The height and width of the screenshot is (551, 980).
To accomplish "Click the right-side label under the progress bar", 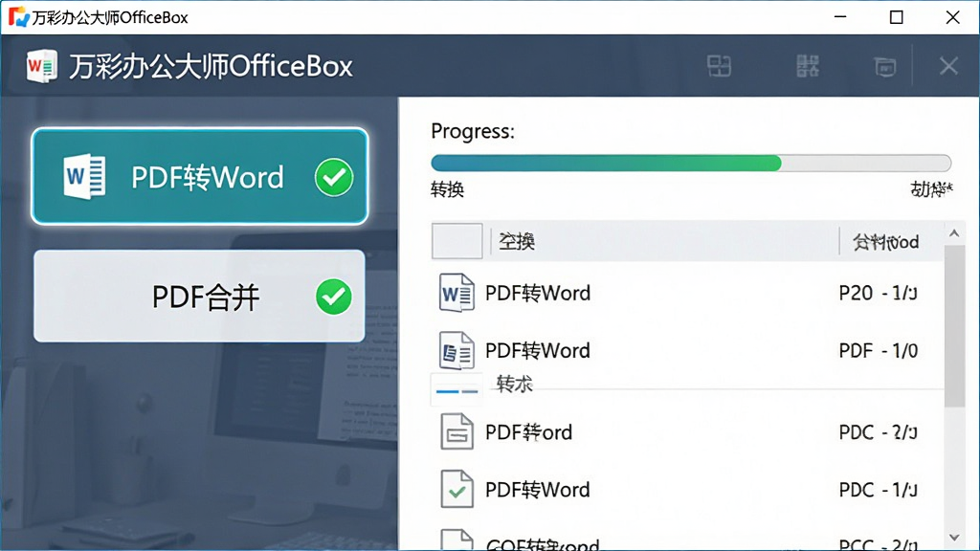I will [931, 189].
